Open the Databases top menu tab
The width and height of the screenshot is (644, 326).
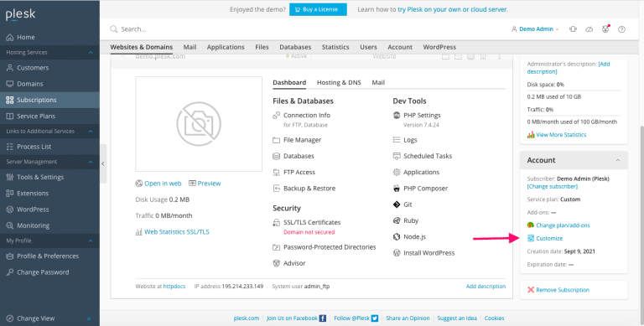[x=295, y=47]
